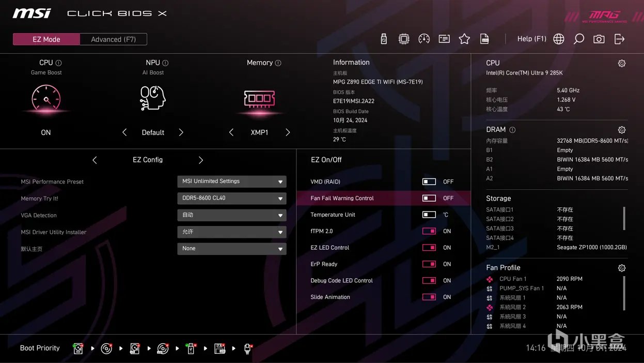Select network boot icon in Boot Priority

click(247, 349)
